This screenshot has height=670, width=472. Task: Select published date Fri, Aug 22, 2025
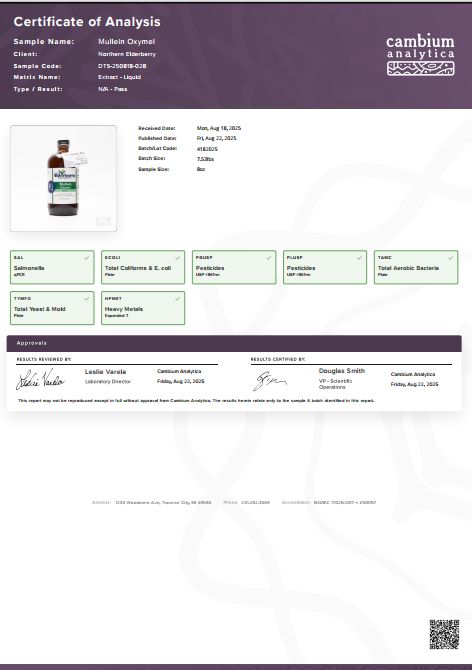(x=217, y=138)
